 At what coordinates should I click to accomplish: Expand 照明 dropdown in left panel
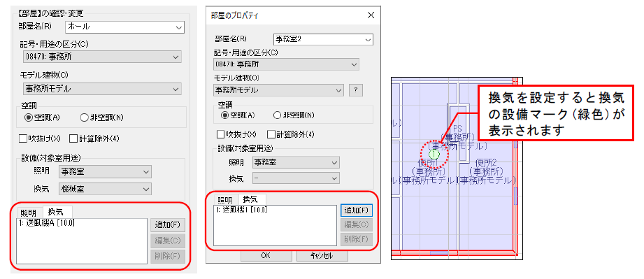click(105, 171)
